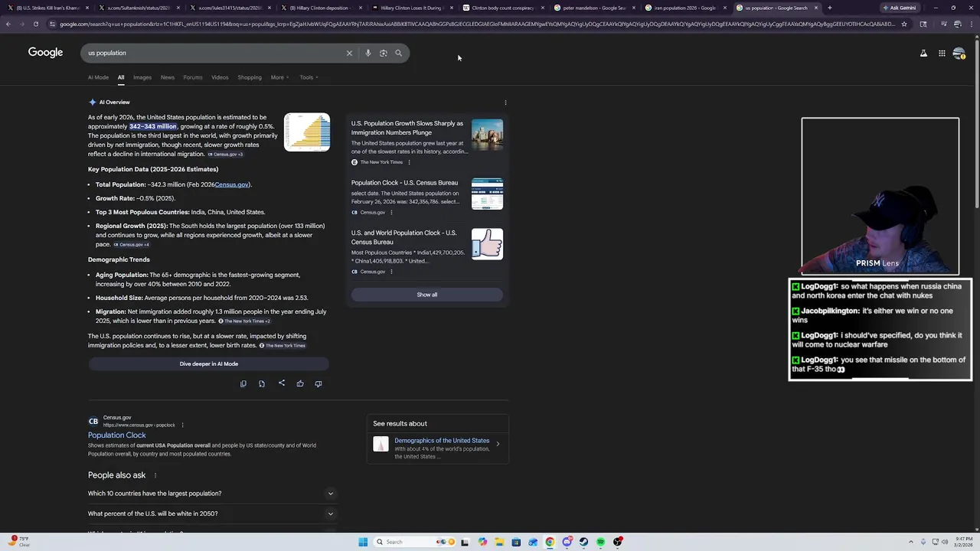Click Ask Gemini button
980x551 pixels.
coord(900,8)
